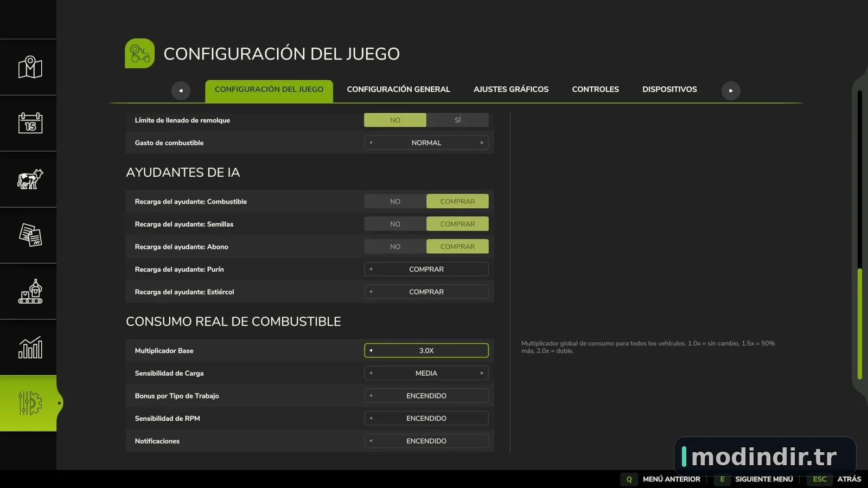
Task: Click the green vertical scrollbar thumb
Action: [860, 324]
